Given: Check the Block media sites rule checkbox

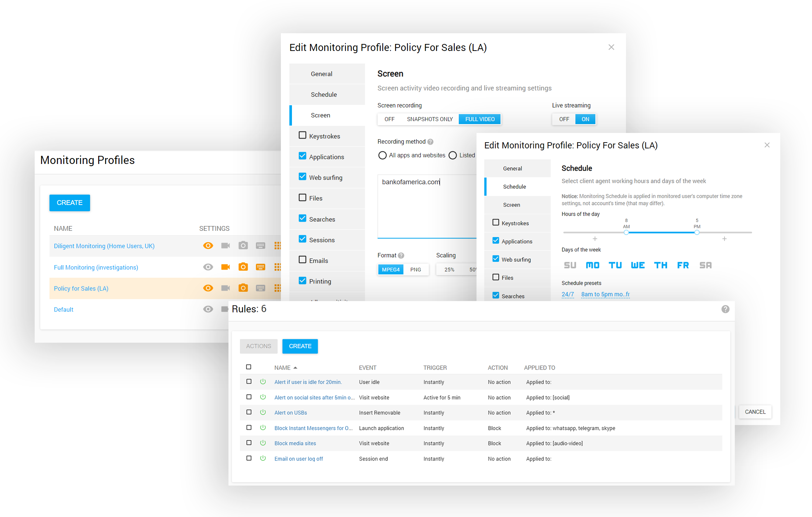Looking at the screenshot, I should point(249,443).
